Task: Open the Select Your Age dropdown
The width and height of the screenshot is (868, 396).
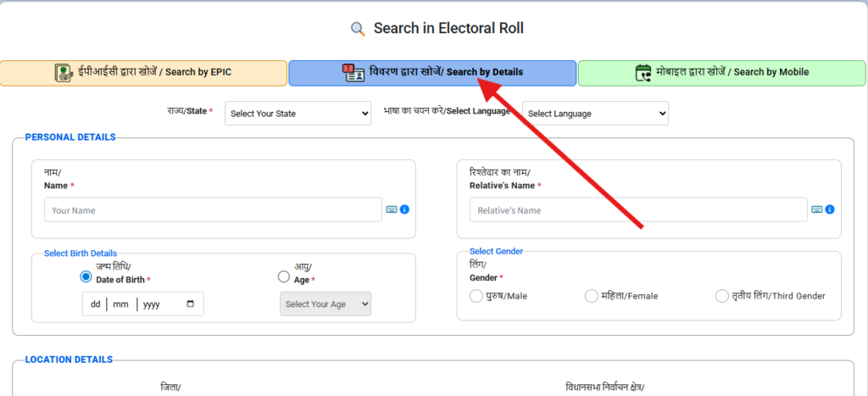Action: pyautogui.click(x=325, y=304)
